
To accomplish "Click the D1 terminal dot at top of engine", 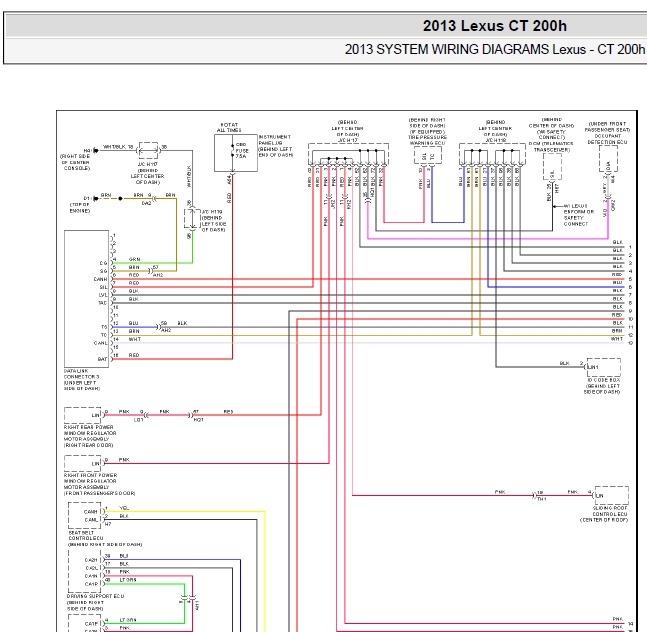I will point(96,198).
